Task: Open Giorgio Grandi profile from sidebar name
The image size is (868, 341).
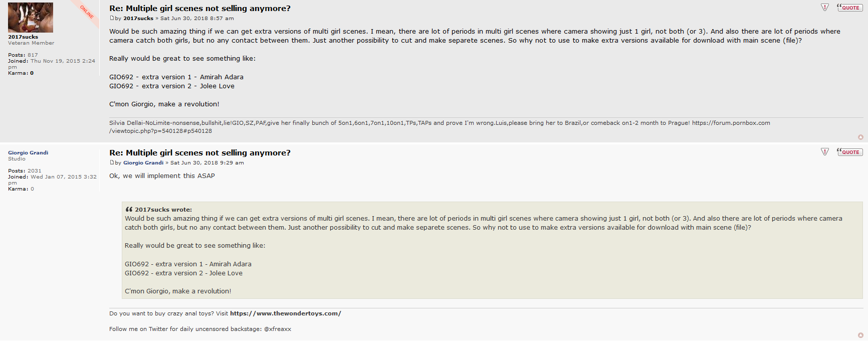Action: pyautogui.click(x=28, y=153)
